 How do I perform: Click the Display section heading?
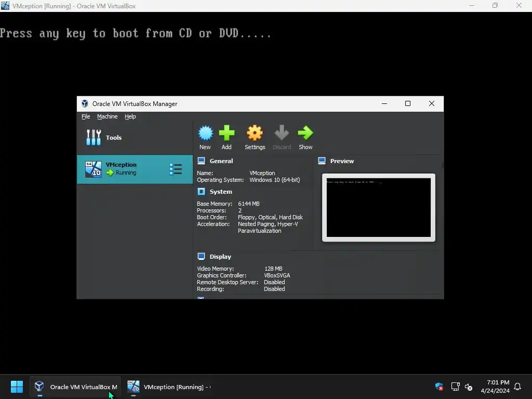[220, 257]
